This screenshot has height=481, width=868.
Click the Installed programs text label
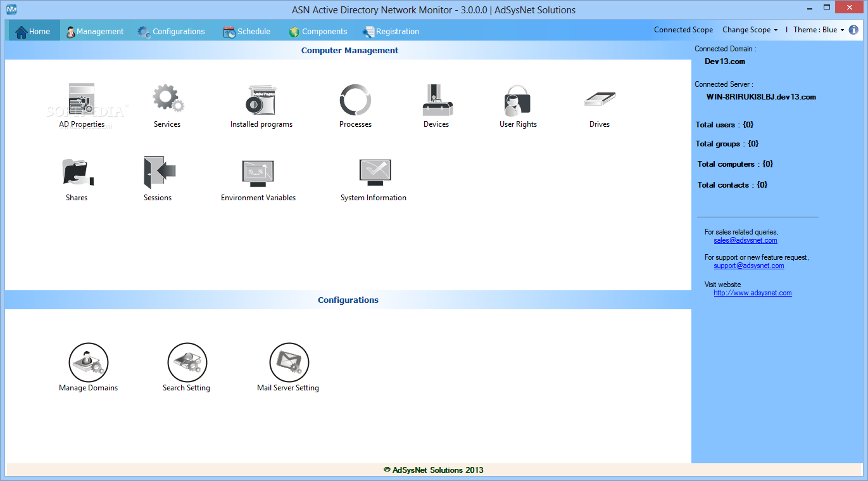(261, 124)
